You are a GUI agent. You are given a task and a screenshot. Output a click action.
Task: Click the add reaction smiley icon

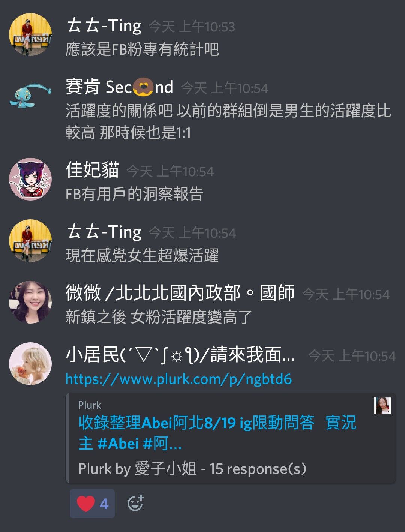[x=135, y=503]
